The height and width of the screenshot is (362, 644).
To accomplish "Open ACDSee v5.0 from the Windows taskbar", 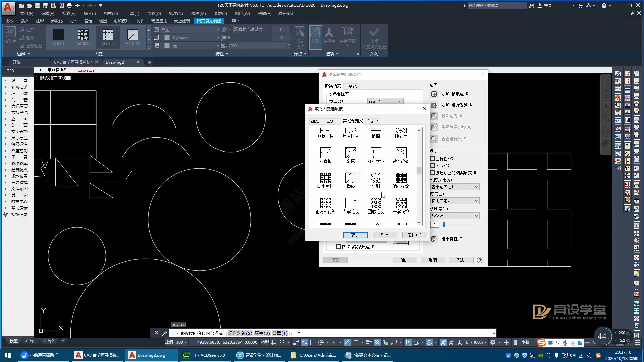I will 205,355.
